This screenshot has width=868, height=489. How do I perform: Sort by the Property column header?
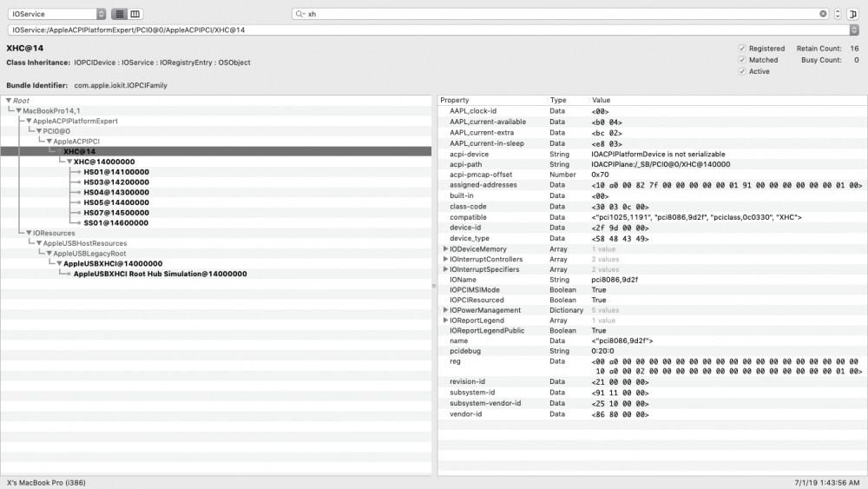pos(492,100)
